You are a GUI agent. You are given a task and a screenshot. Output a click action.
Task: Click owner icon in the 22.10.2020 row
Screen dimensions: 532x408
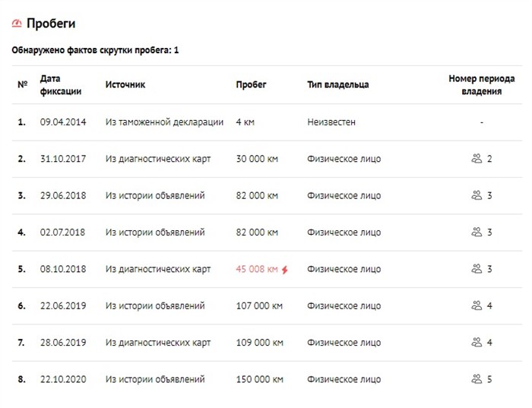pos(477,379)
